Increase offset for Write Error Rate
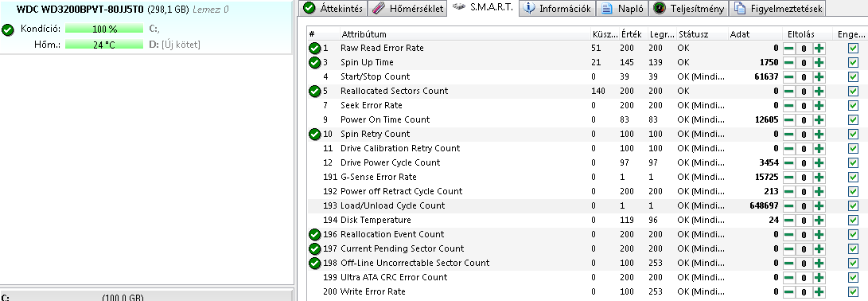The image size is (868, 301). tap(819, 292)
